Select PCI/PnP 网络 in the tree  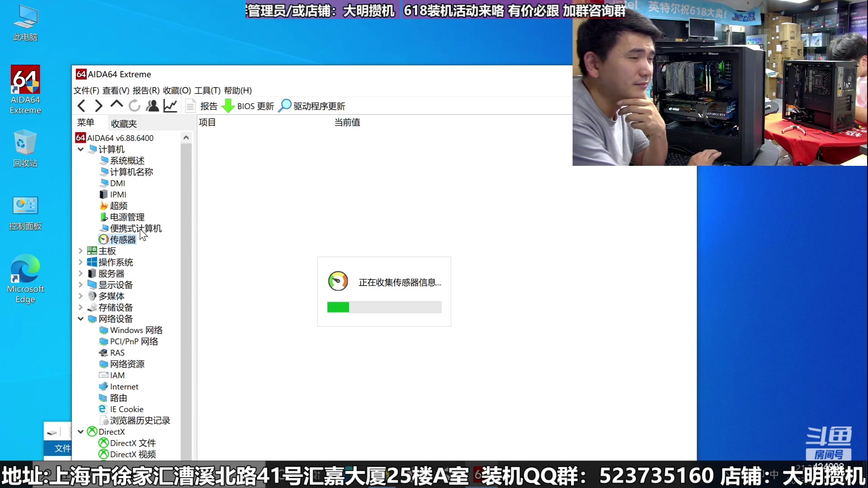pyautogui.click(x=129, y=341)
